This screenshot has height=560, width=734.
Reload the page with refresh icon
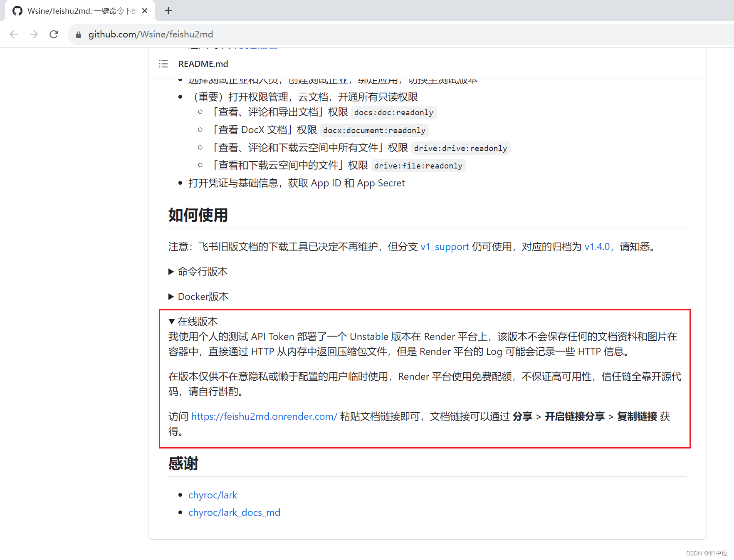pos(54,34)
